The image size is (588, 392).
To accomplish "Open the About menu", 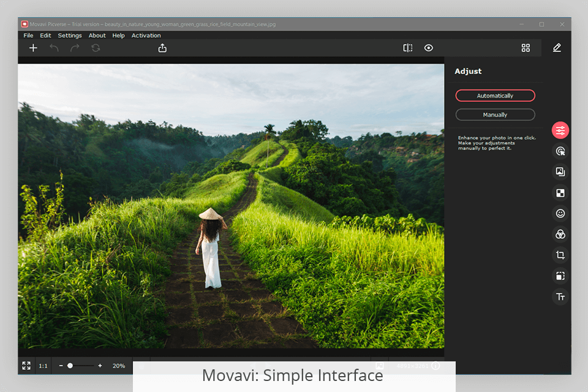I will [x=97, y=36].
